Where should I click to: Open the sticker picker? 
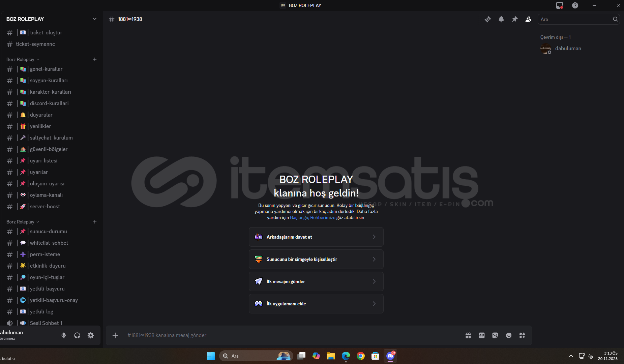click(495, 335)
